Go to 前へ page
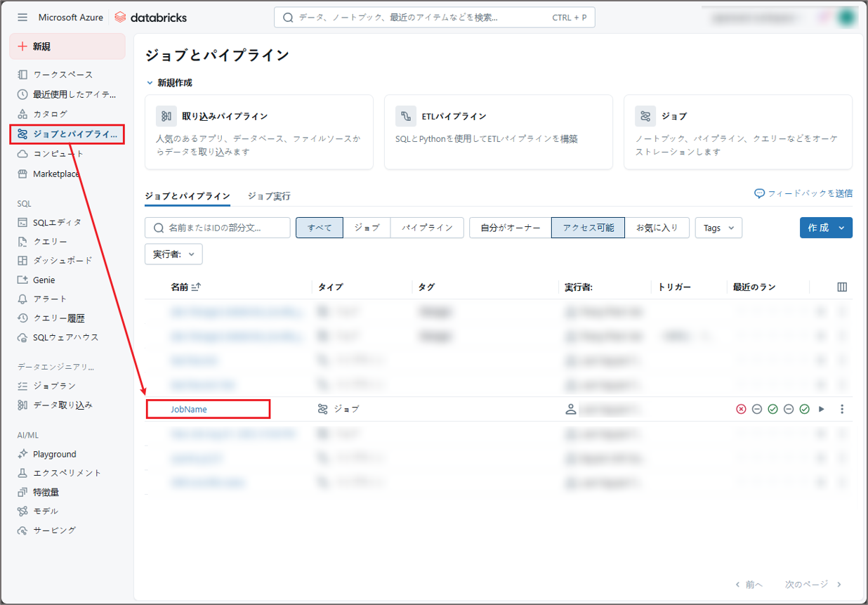Screen dimensions: 868x605 coord(749,584)
